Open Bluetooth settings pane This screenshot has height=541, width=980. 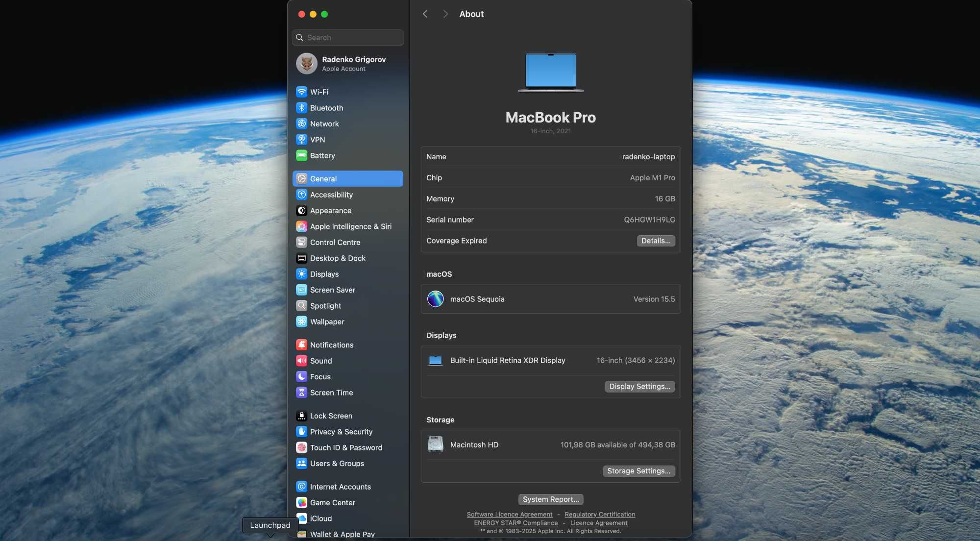tap(347, 108)
